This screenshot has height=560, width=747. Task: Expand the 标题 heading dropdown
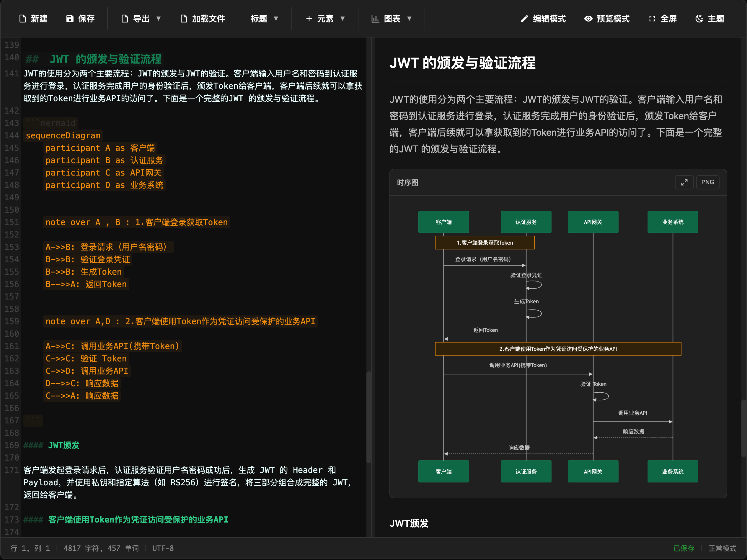[276, 19]
